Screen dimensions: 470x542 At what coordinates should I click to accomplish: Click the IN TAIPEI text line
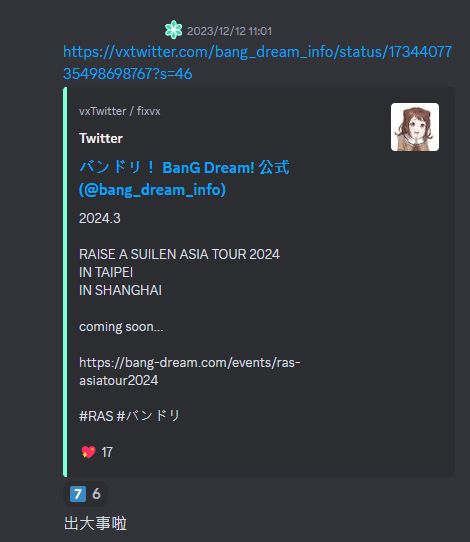[106, 272]
